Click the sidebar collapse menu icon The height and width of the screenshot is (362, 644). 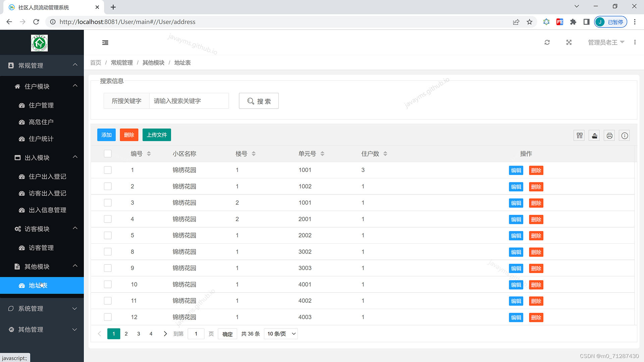click(x=105, y=43)
